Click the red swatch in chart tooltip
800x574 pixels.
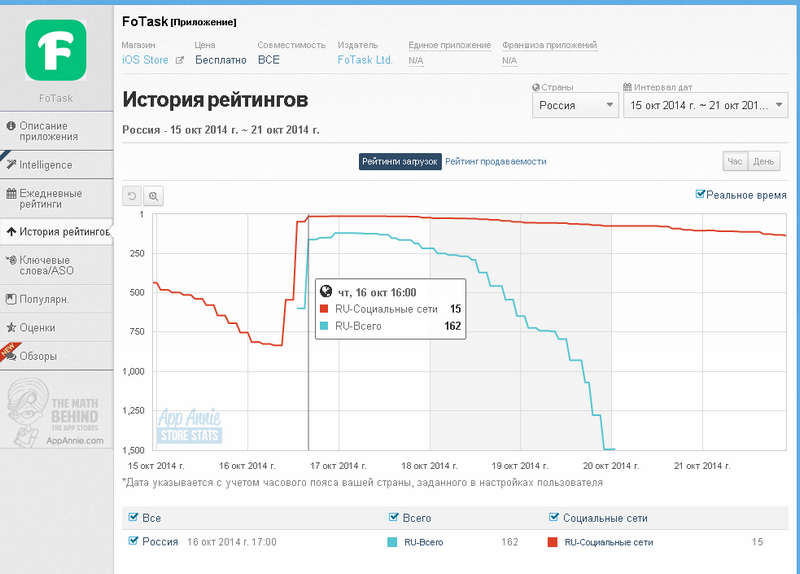click(x=323, y=309)
